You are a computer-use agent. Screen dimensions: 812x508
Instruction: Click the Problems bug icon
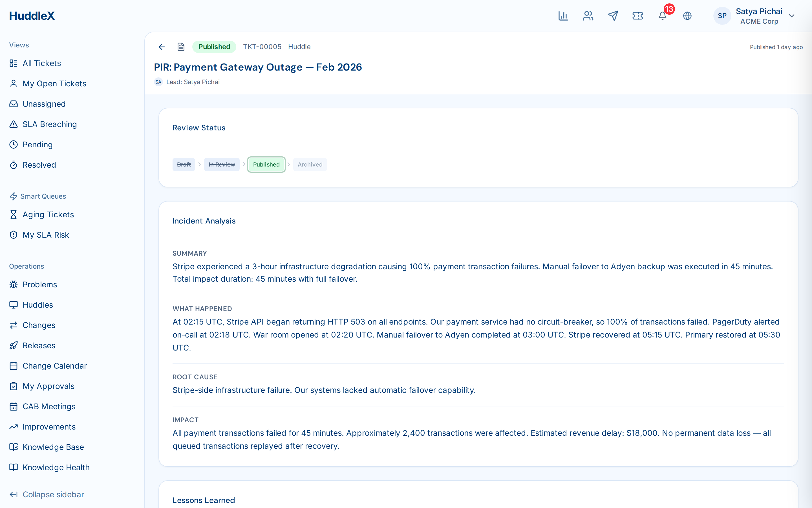coord(14,284)
